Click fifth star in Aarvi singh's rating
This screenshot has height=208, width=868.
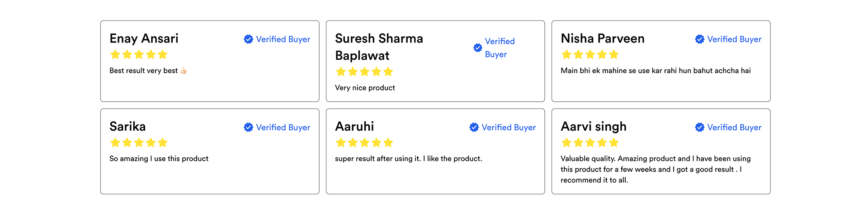click(613, 143)
